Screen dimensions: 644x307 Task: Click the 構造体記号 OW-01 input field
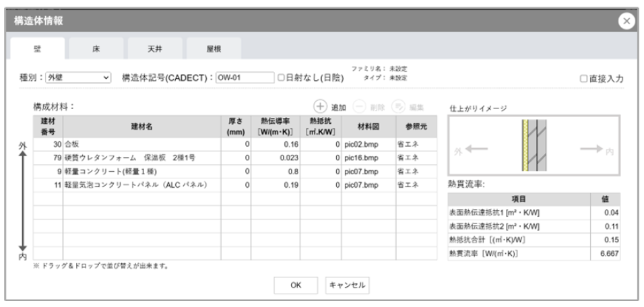click(x=244, y=78)
